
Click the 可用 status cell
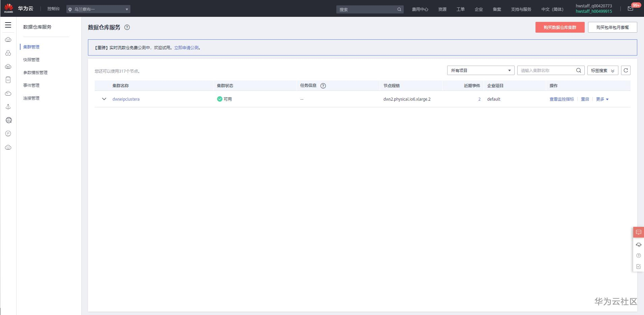coord(224,99)
